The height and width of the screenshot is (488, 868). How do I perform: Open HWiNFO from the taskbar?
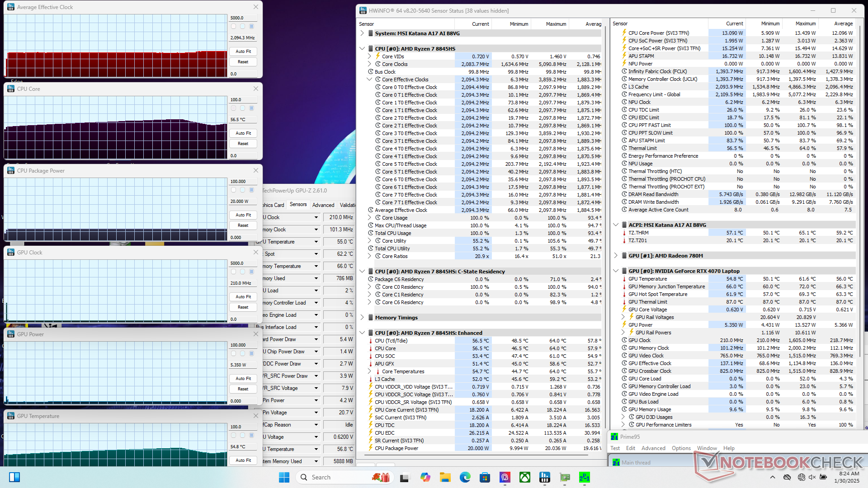tap(545, 477)
